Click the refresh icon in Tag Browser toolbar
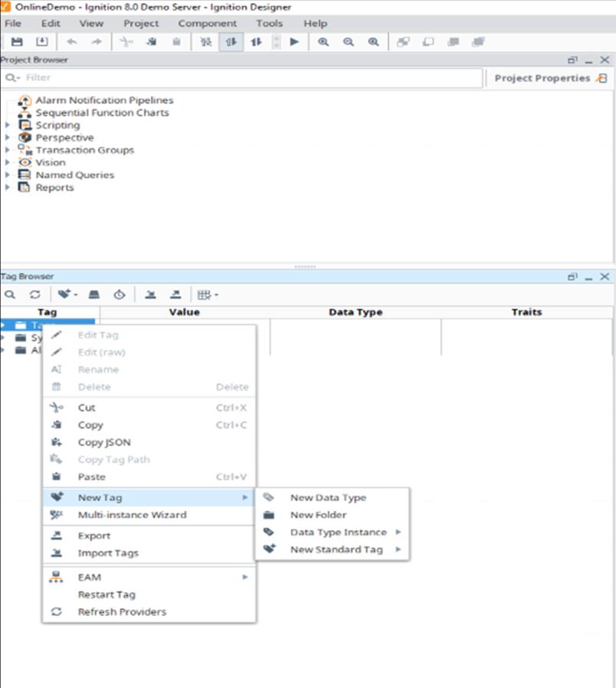The width and height of the screenshot is (616, 688). coord(35,294)
